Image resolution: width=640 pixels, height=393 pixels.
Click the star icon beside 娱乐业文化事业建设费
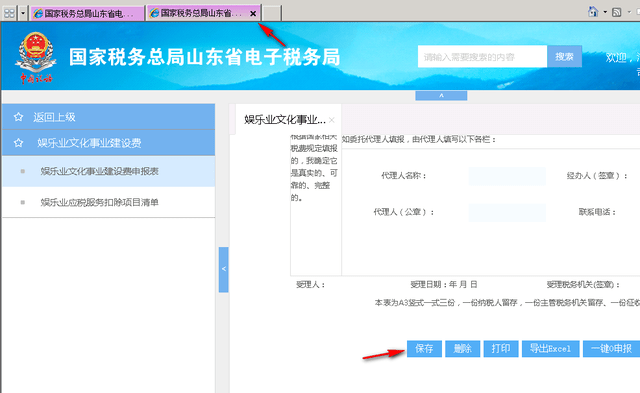18,143
